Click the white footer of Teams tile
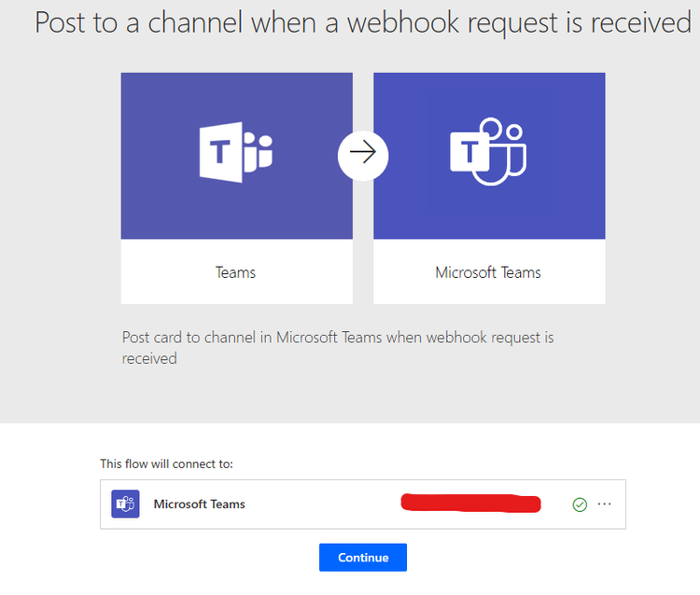700x595 pixels. pos(237,271)
